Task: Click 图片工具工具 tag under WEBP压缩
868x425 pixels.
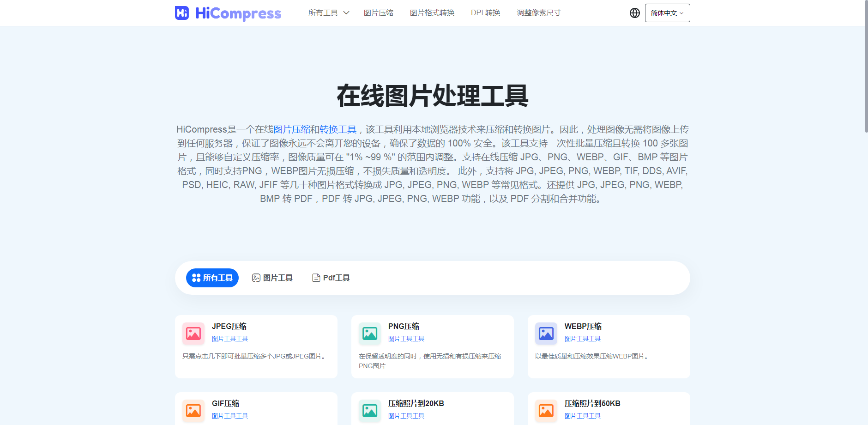Action: tap(583, 339)
